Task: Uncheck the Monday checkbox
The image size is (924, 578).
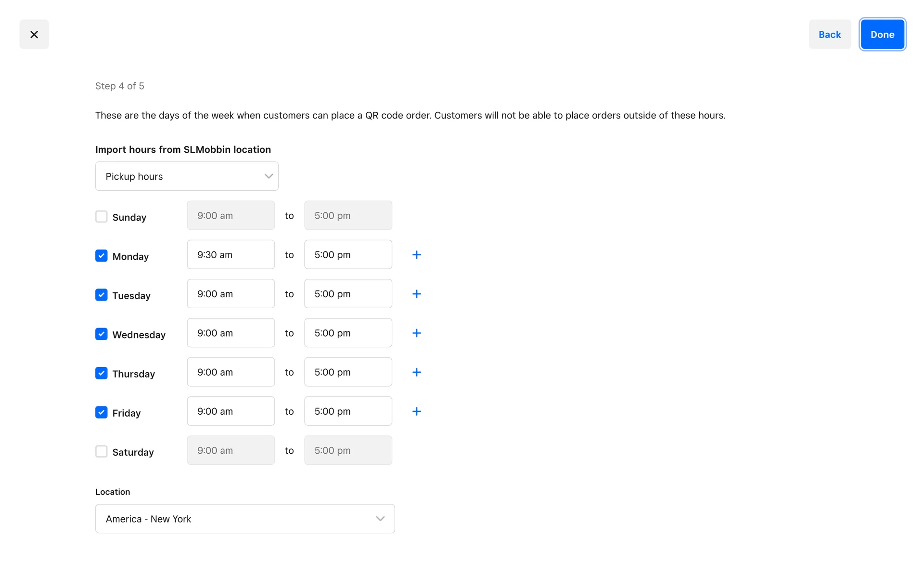Action: [102, 256]
